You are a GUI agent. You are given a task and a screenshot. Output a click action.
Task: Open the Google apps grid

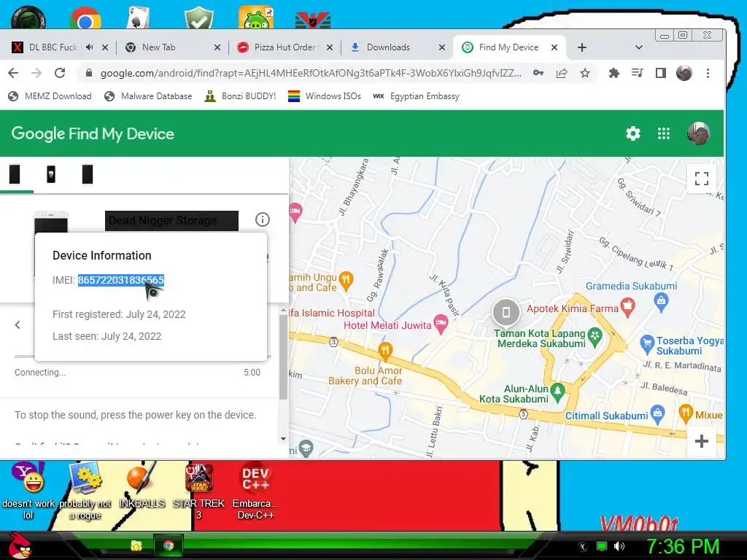tap(664, 133)
